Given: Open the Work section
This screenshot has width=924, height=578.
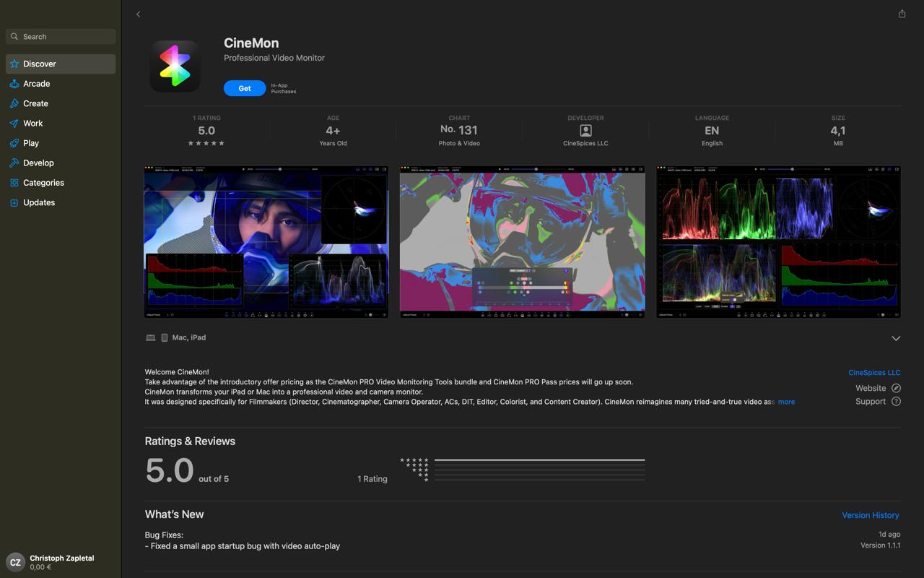Looking at the screenshot, I should [x=32, y=123].
